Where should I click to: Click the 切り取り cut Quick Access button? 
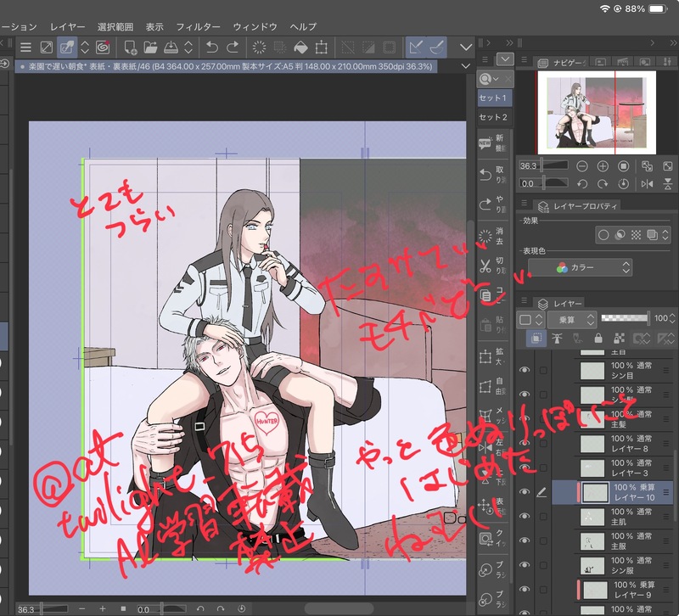click(x=492, y=266)
